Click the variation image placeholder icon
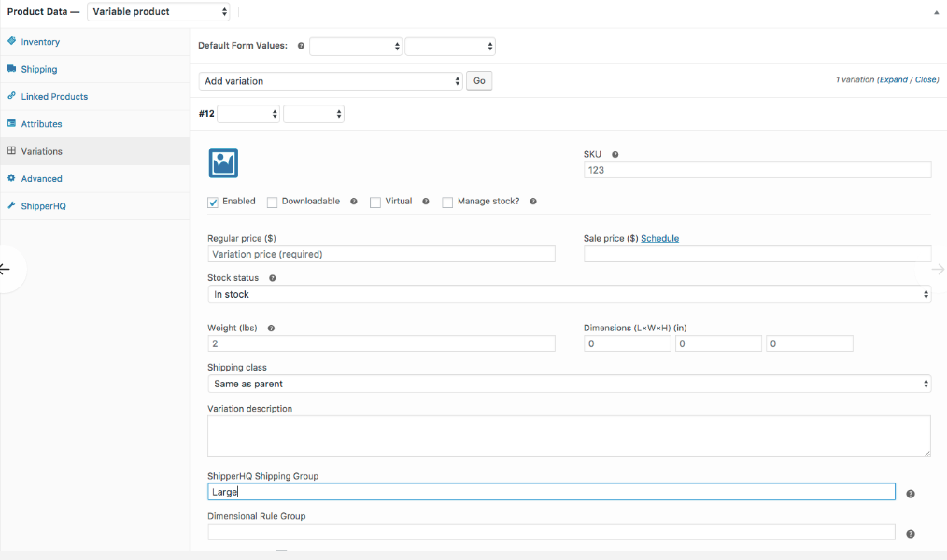Viewport: 947px width, 560px height. (223, 163)
